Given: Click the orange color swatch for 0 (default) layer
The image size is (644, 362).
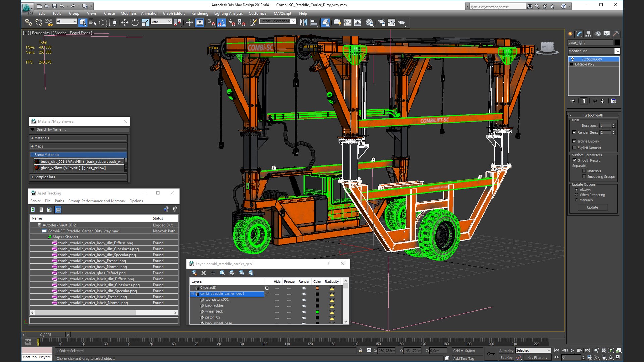Looking at the screenshot, I should pos(317,288).
